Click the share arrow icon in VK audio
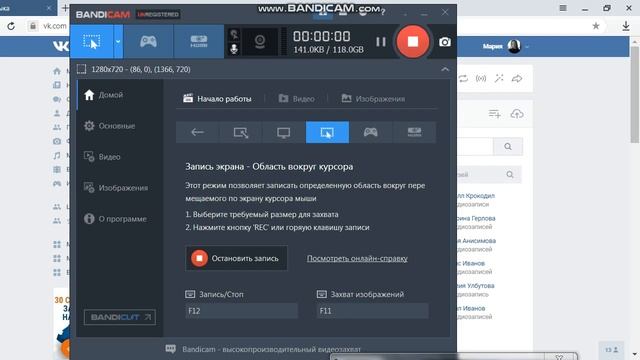Image resolution: width=640 pixels, height=360 pixels. click(517, 78)
